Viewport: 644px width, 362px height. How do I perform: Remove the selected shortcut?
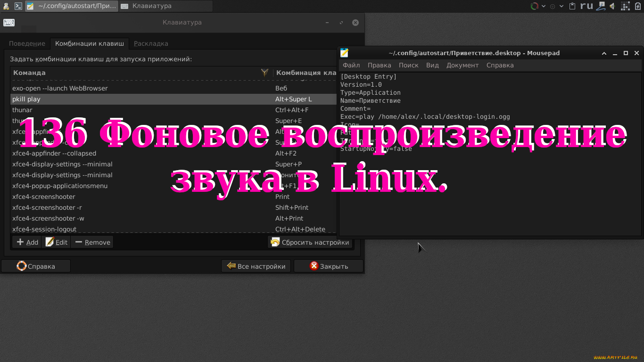pos(92,242)
